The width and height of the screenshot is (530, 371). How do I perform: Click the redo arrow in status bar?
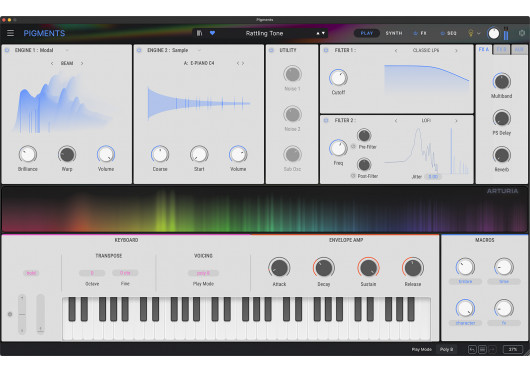pos(492,349)
